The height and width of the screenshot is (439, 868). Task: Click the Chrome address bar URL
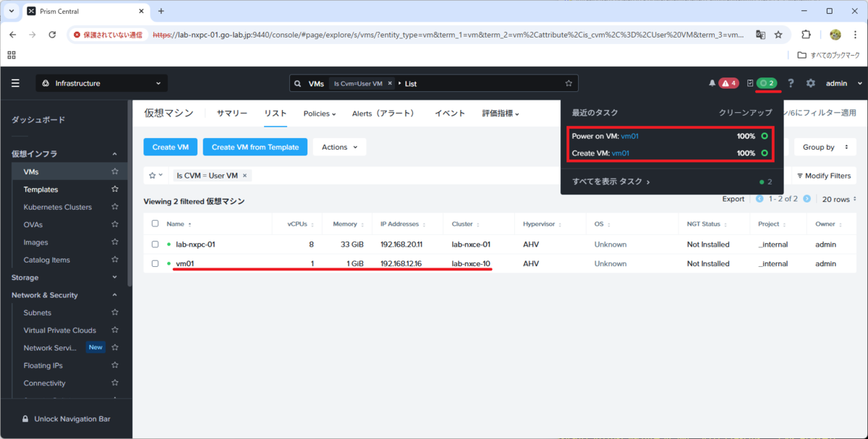pyautogui.click(x=448, y=34)
